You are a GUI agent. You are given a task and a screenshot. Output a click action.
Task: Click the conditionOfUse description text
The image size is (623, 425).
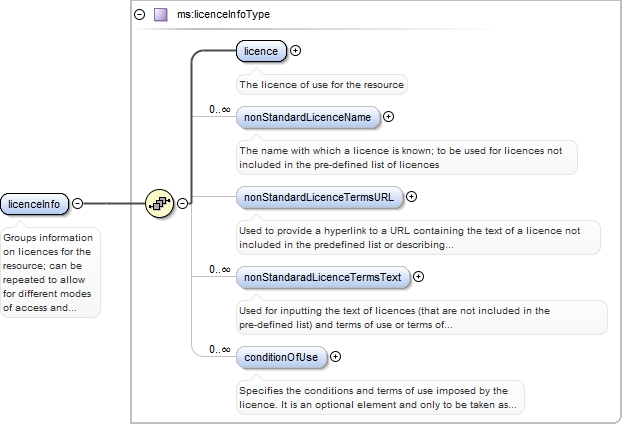(x=378, y=397)
